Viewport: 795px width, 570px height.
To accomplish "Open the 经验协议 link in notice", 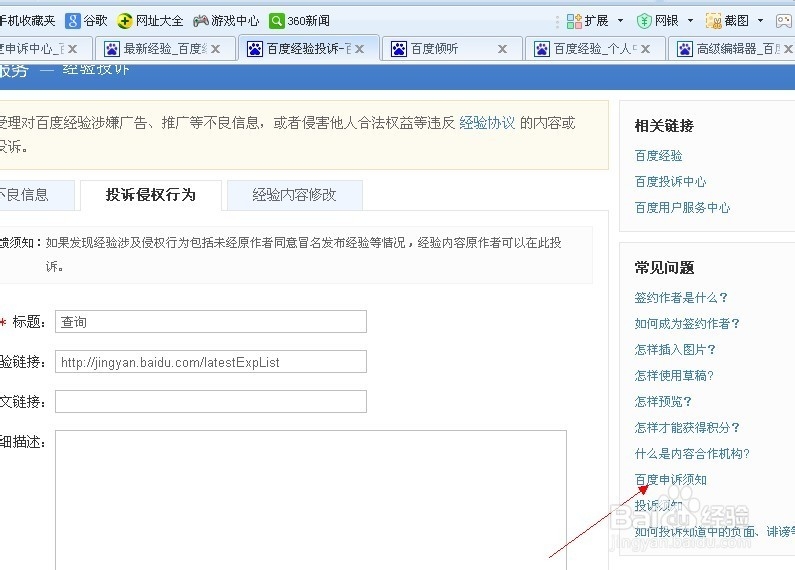I will click(487, 123).
